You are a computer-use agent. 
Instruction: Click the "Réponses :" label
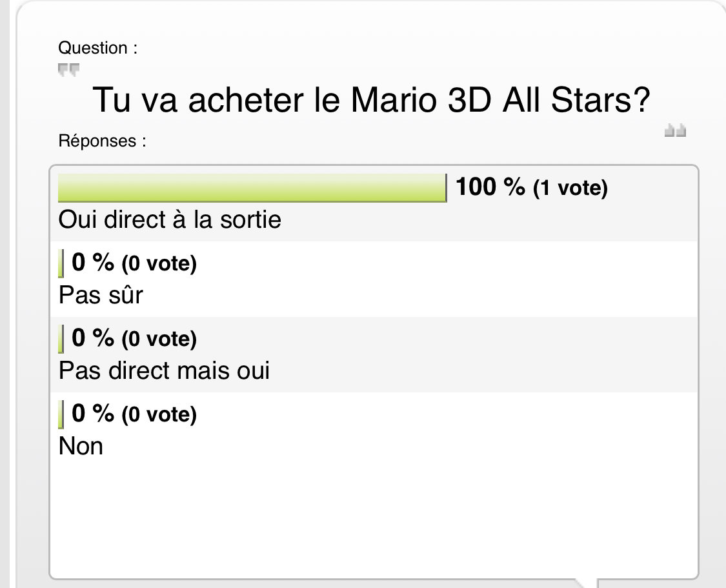102,141
